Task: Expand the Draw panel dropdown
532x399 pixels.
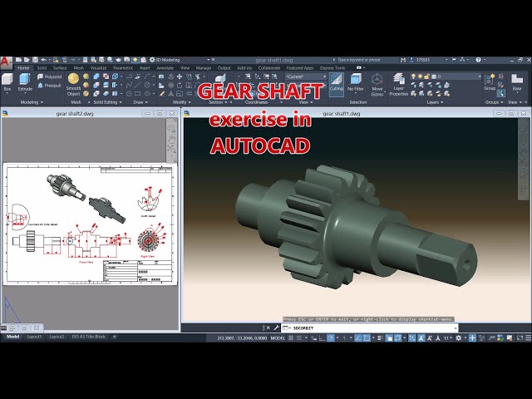Action: coord(140,102)
